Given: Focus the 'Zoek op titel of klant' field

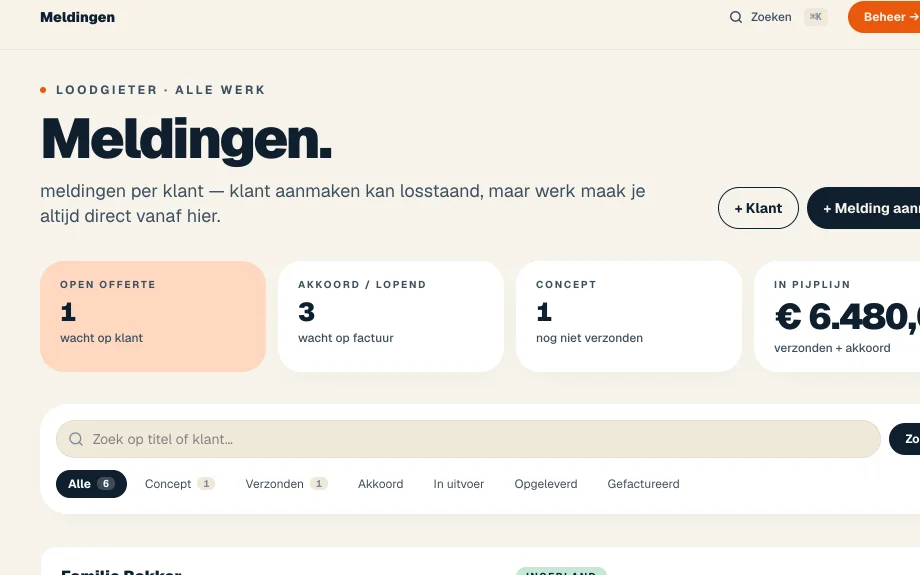Looking at the screenshot, I should (x=468, y=439).
